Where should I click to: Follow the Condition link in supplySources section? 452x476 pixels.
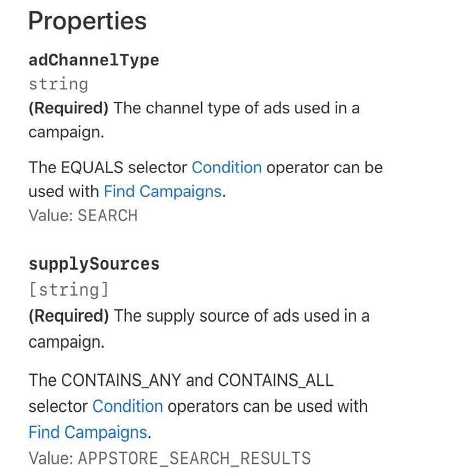tap(127, 406)
